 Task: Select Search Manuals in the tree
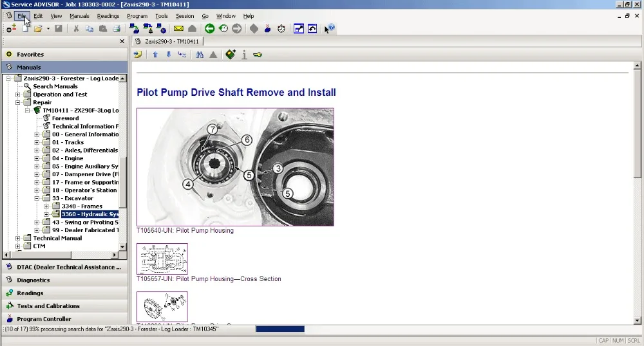click(55, 86)
